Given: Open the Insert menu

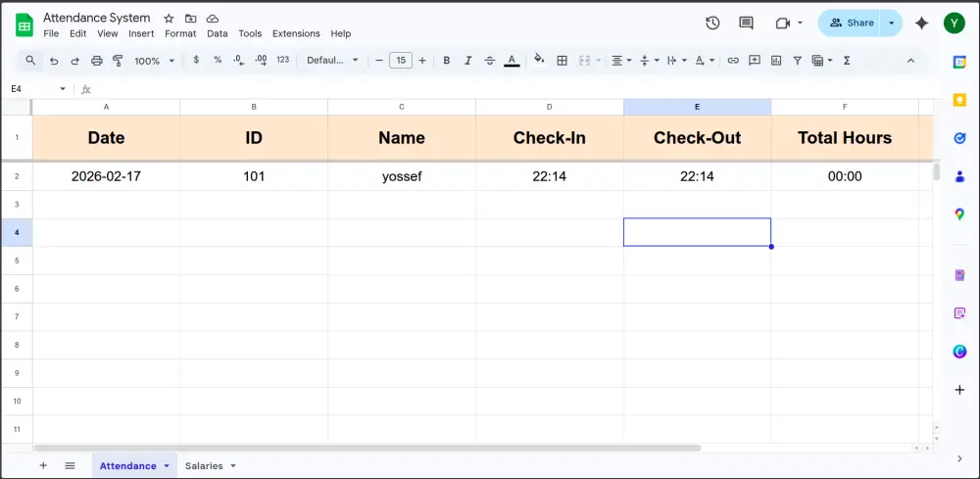Looking at the screenshot, I should tap(141, 33).
